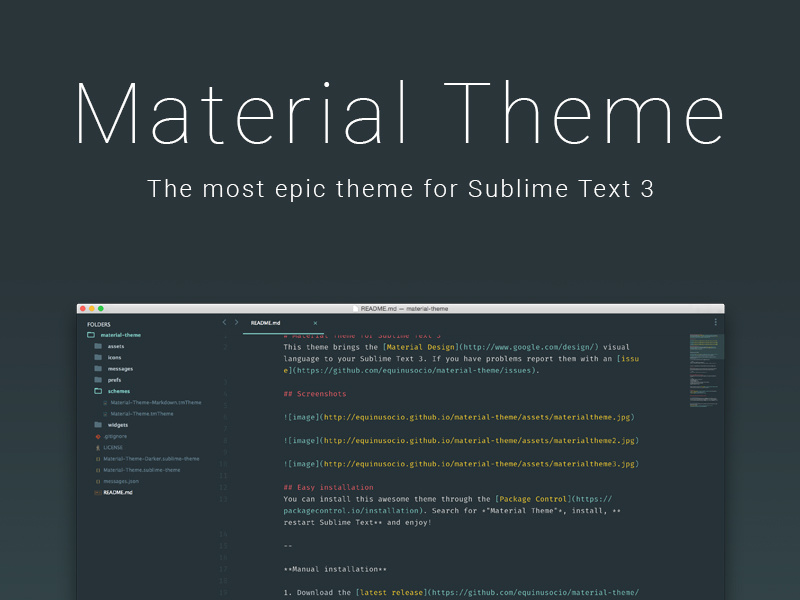Click the materialtheme2.jpg image URL

point(480,441)
